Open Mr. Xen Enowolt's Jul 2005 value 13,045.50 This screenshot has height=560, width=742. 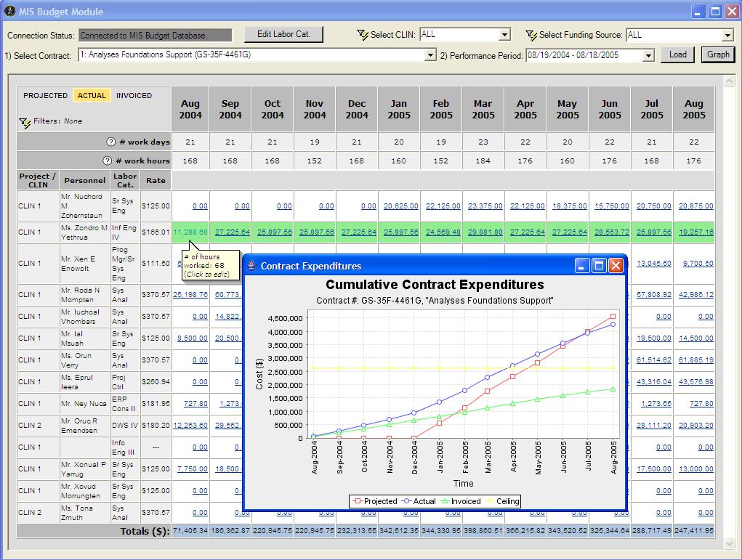tap(653, 264)
